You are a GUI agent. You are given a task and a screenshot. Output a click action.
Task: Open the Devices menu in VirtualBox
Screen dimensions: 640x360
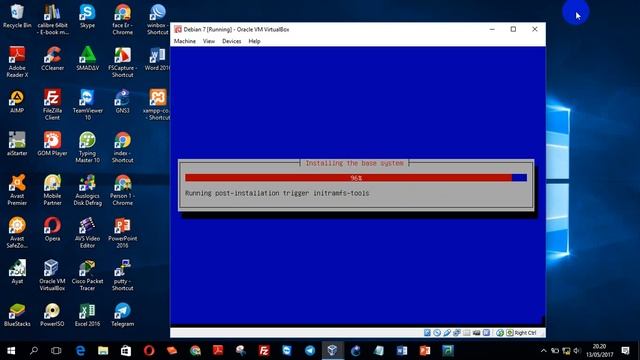click(x=231, y=41)
